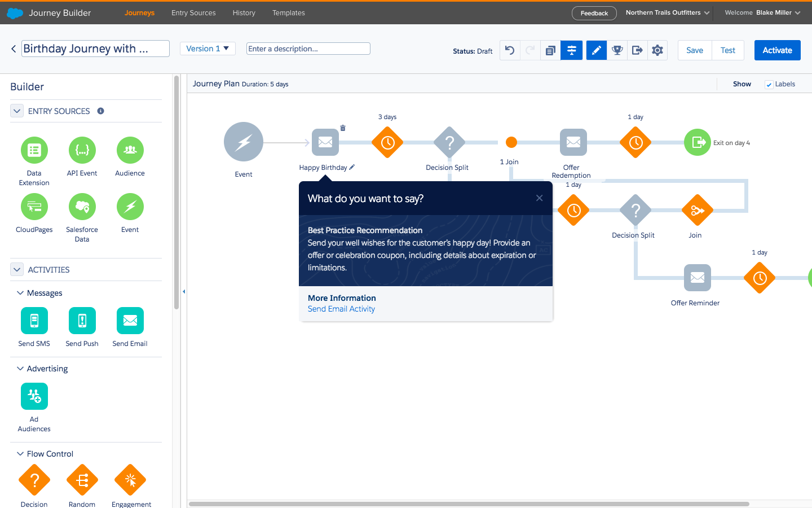This screenshot has width=812, height=508.
Task: Go to the Journeys tab
Action: tap(139, 12)
